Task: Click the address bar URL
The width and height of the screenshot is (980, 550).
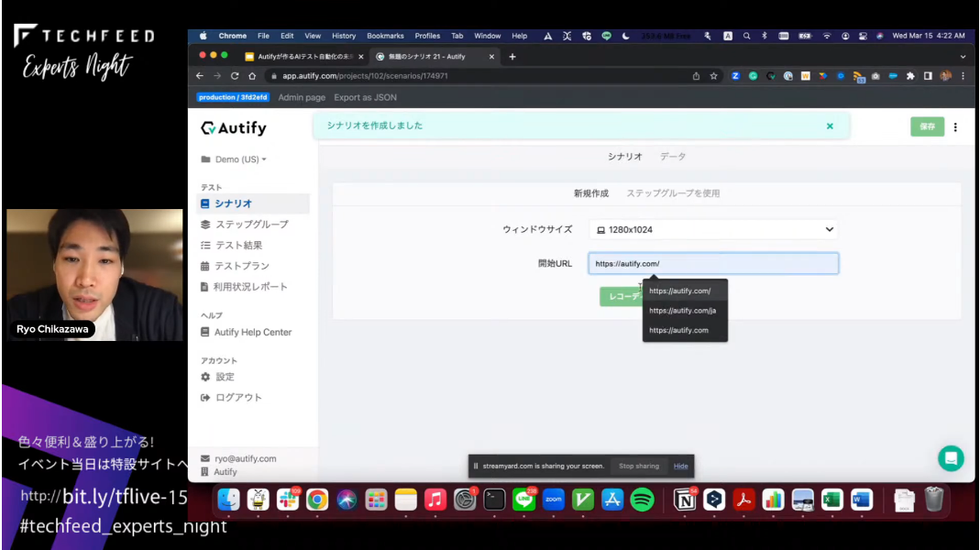Action: (x=365, y=75)
